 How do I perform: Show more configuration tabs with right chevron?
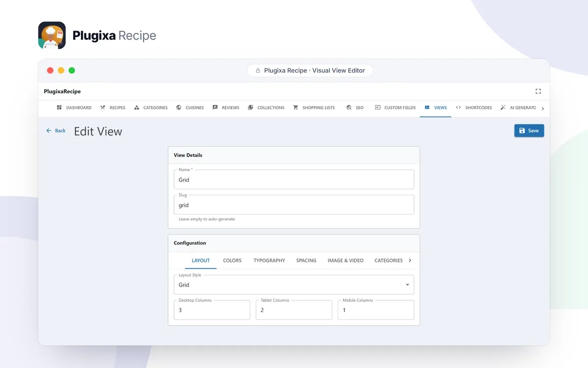coord(410,261)
